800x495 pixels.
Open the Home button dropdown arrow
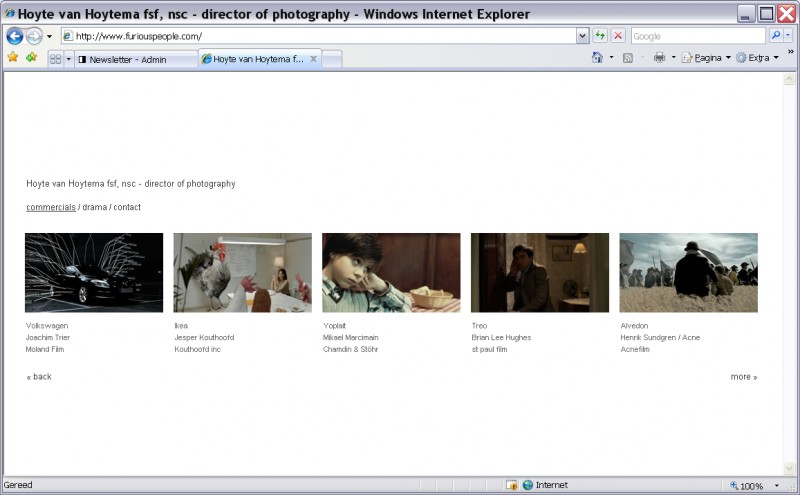tap(611, 58)
